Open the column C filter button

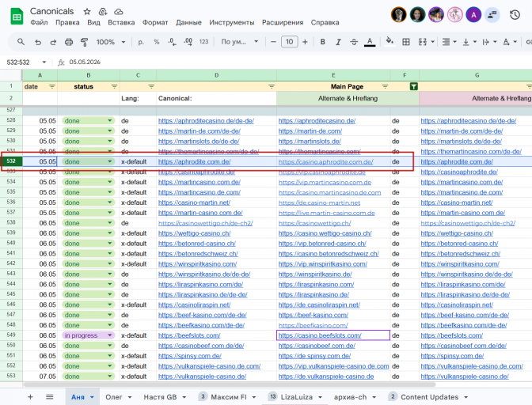tap(151, 86)
